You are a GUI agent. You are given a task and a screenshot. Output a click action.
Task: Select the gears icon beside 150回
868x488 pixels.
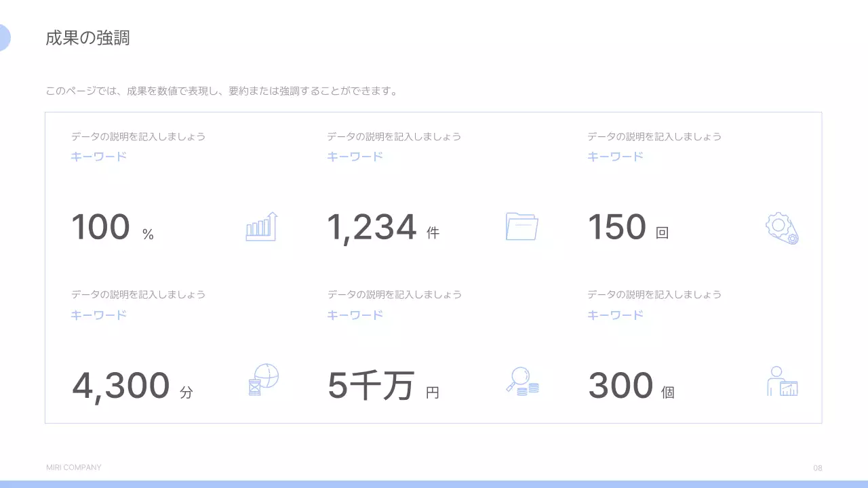coord(781,228)
